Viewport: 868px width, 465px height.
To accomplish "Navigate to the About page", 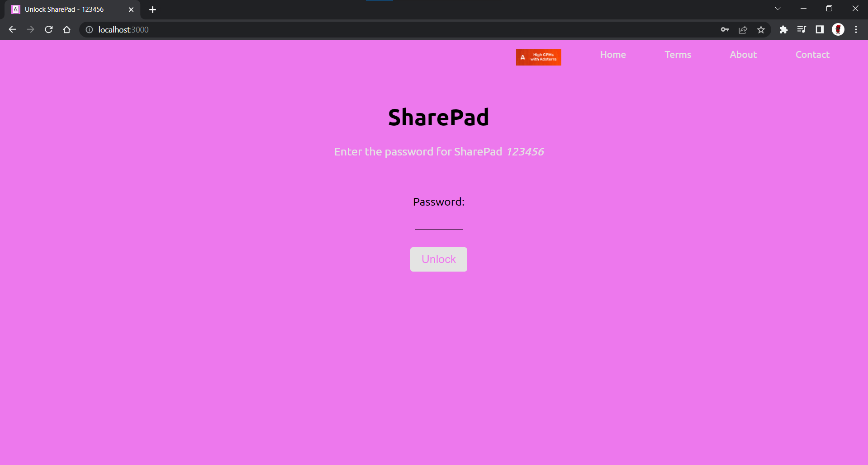I will click(743, 54).
